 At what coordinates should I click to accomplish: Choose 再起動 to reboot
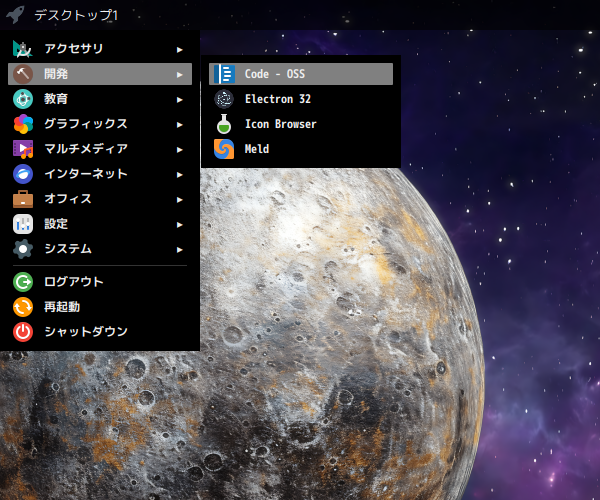(x=100, y=307)
